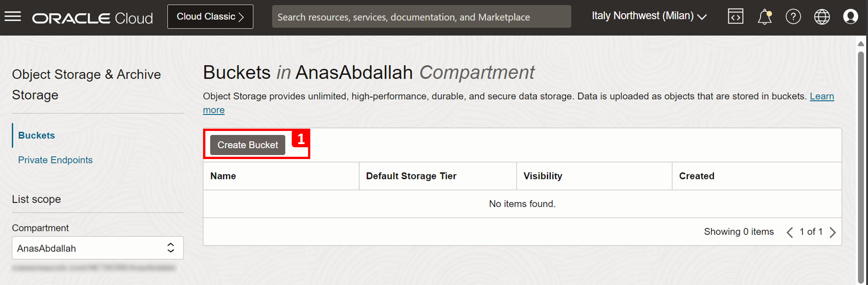Open the language globe menu
The image size is (868, 285).
tap(822, 17)
